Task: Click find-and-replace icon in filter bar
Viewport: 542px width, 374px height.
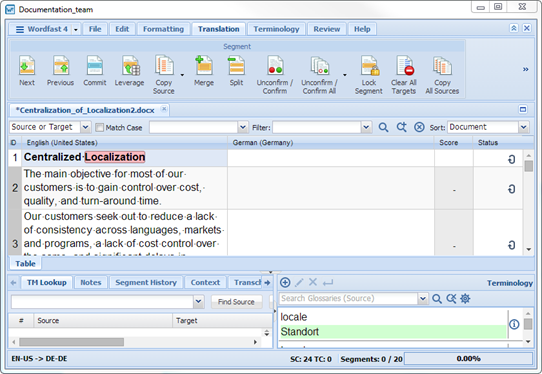Action: click(401, 127)
